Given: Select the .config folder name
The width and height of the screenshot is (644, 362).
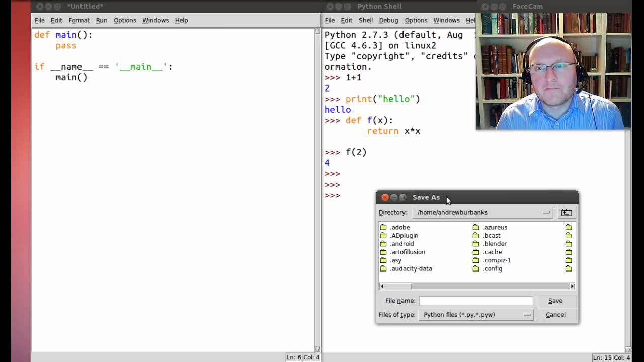Looking at the screenshot, I should (493, 268).
